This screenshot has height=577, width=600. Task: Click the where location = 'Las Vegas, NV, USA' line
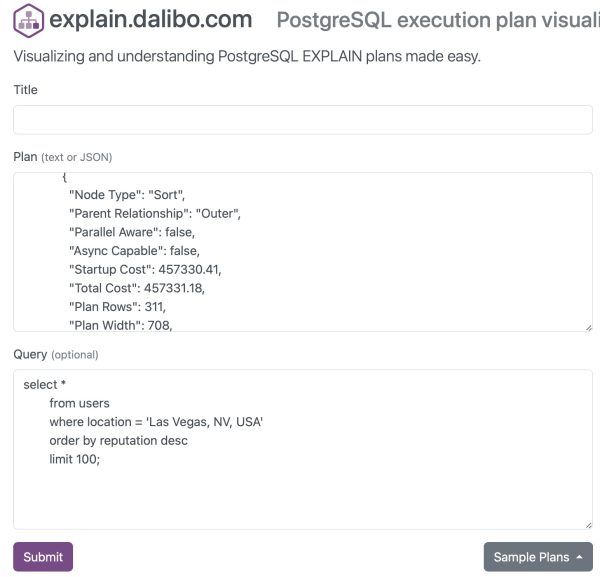(x=156, y=422)
